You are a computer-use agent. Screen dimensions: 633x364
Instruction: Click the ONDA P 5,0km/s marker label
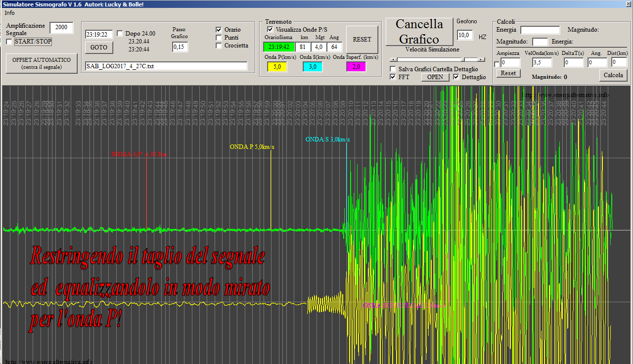tap(252, 147)
